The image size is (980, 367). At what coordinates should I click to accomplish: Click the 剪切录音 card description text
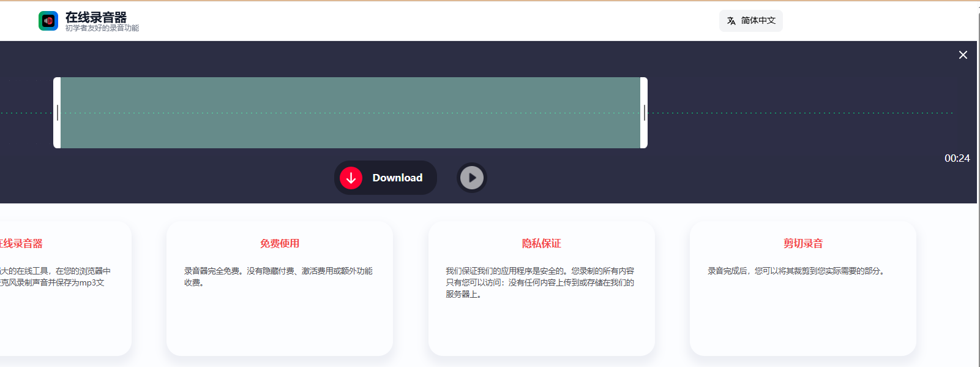(796, 271)
